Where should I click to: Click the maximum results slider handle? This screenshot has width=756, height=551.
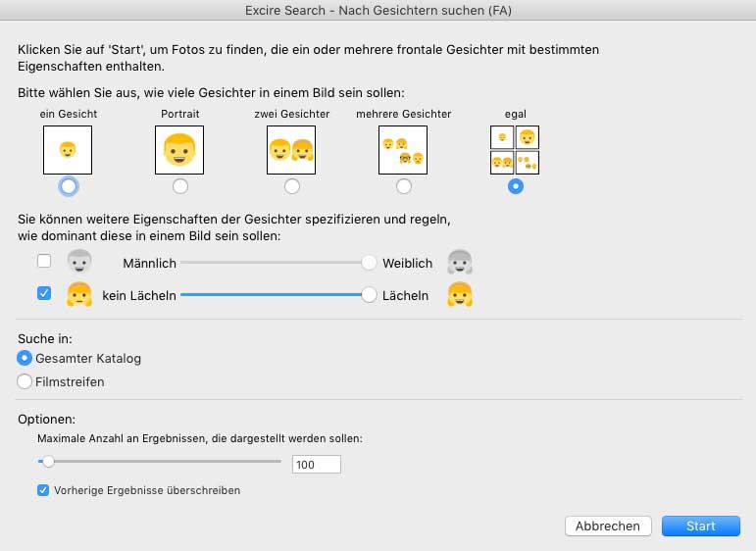pyautogui.click(x=46, y=461)
